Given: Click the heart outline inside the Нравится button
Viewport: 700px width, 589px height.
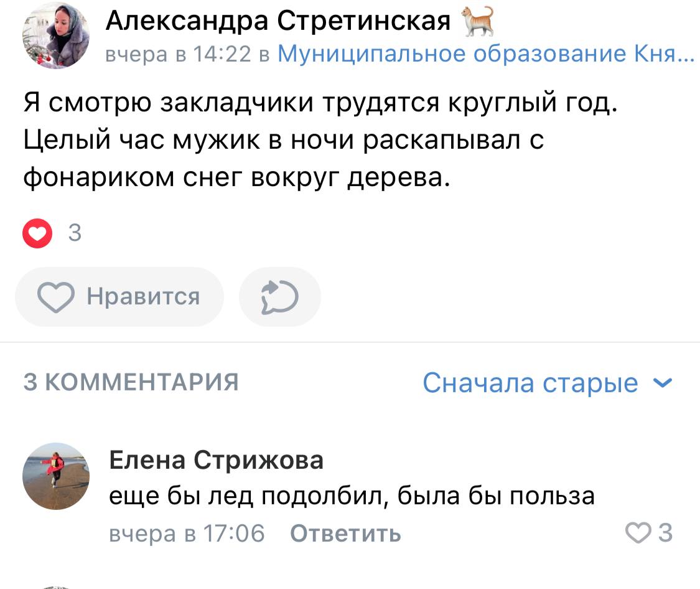Looking at the screenshot, I should tap(55, 297).
